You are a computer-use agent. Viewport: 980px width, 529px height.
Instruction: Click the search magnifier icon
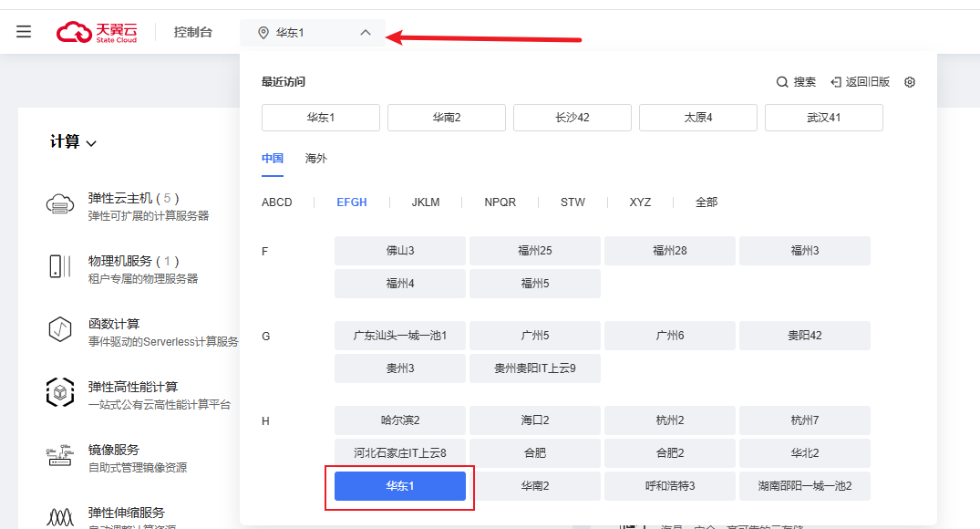click(x=782, y=82)
